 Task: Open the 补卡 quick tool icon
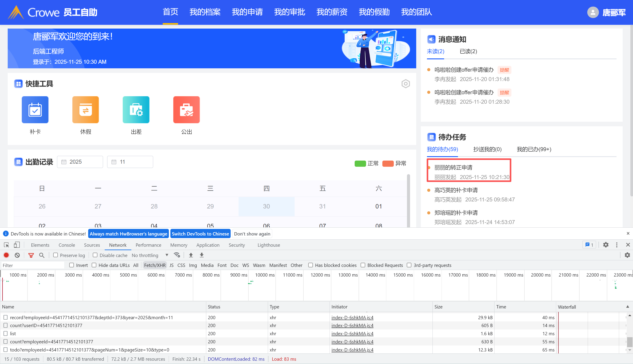click(35, 110)
